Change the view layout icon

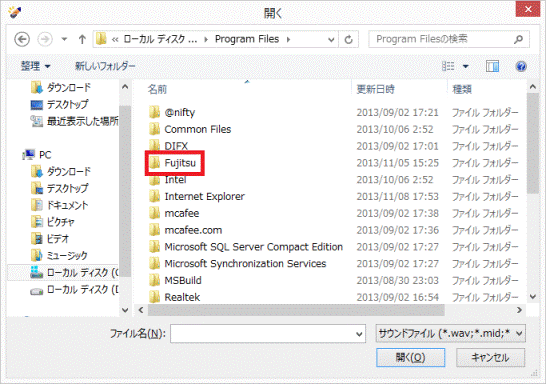click(x=448, y=66)
